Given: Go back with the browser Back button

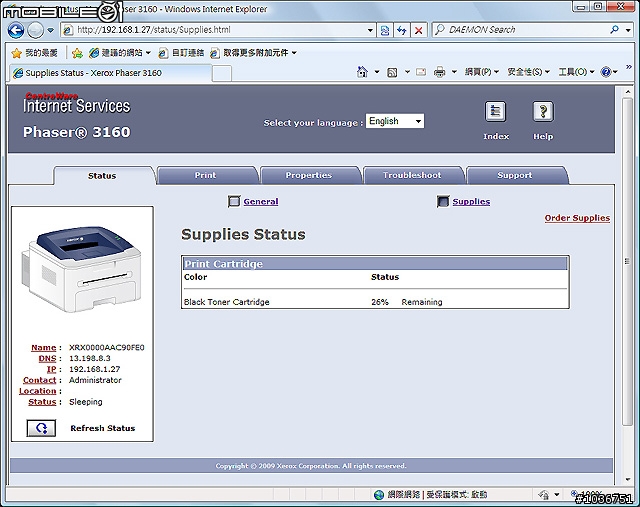Looking at the screenshot, I should 16,30.
